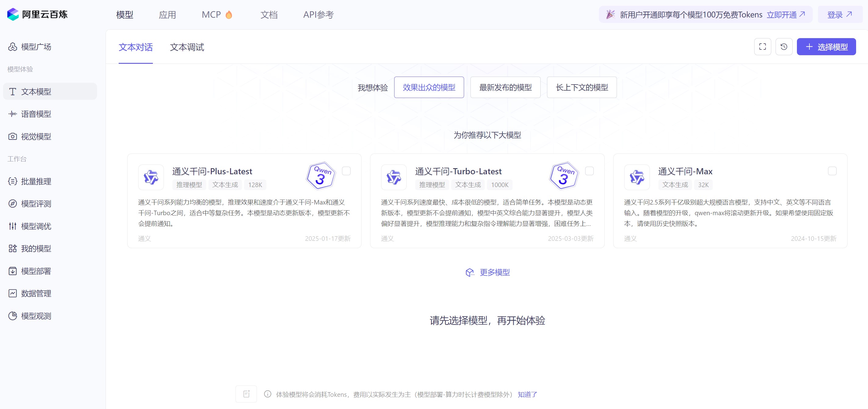Expand 更多模型 to show more models
Screen dimensions: 868x409
point(494,272)
